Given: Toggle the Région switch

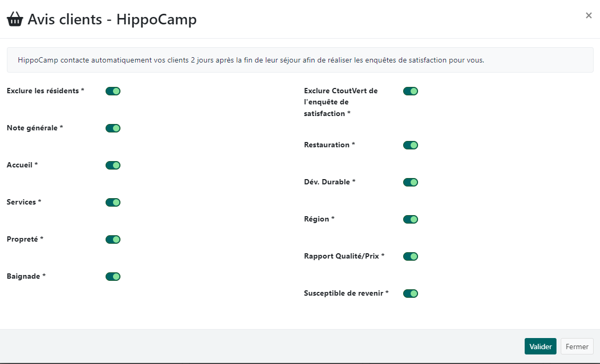Looking at the screenshot, I should pyautogui.click(x=411, y=219).
